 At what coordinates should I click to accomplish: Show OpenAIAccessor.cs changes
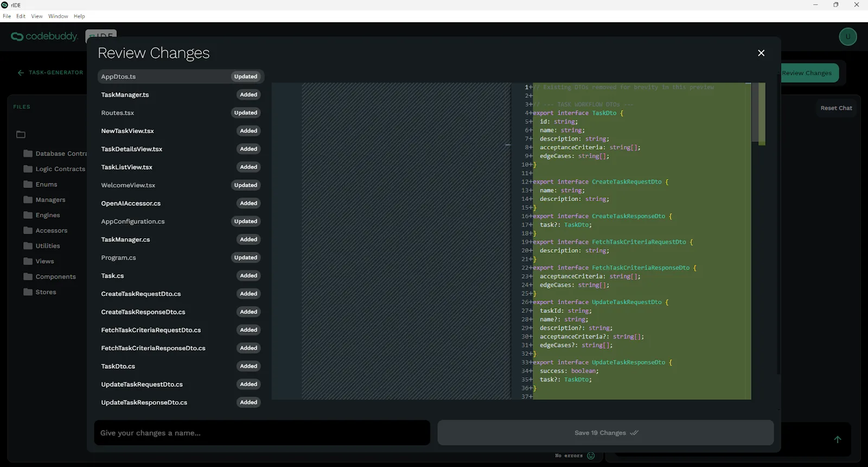coord(181,203)
